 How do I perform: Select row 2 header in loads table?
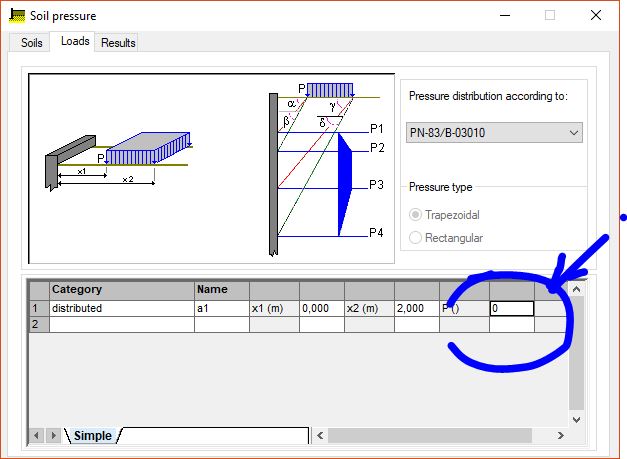[x=39, y=324]
